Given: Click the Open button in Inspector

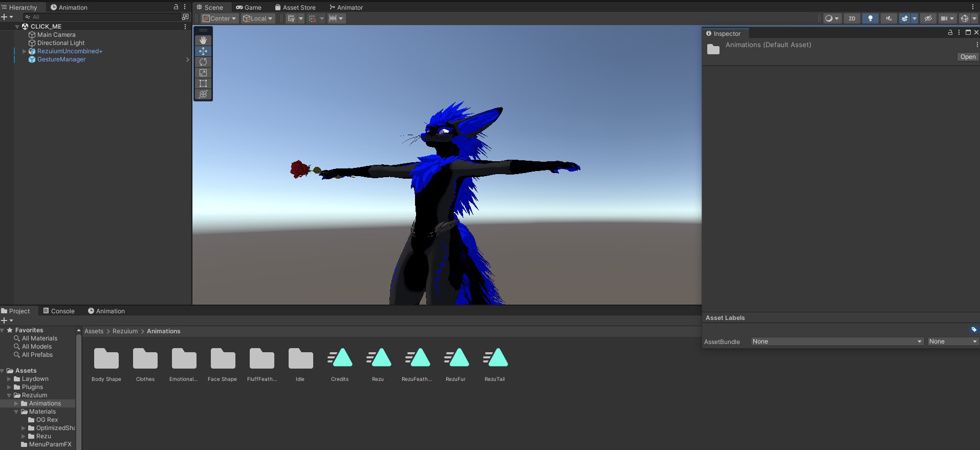Looking at the screenshot, I should point(967,57).
